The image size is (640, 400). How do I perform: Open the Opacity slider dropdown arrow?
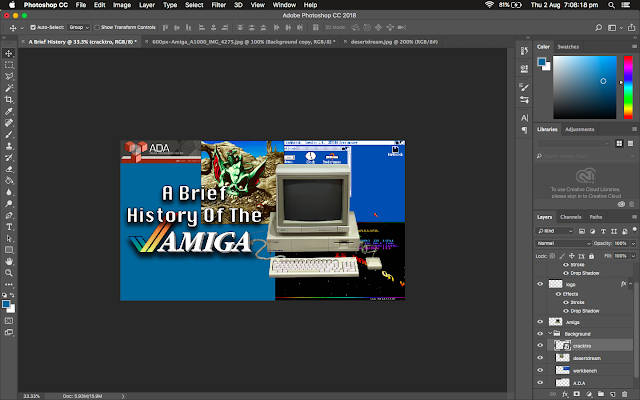point(633,243)
